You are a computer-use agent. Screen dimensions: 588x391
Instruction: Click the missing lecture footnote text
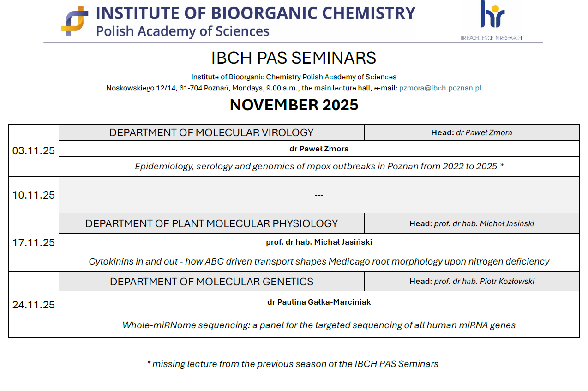pos(293,364)
